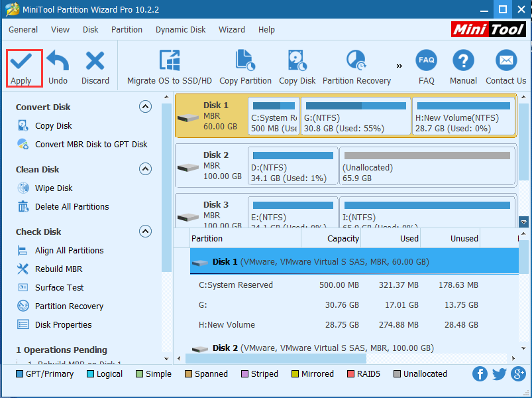Image resolution: width=532 pixels, height=398 pixels.
Task: Open the Disk menu
Action: [90, 30]
